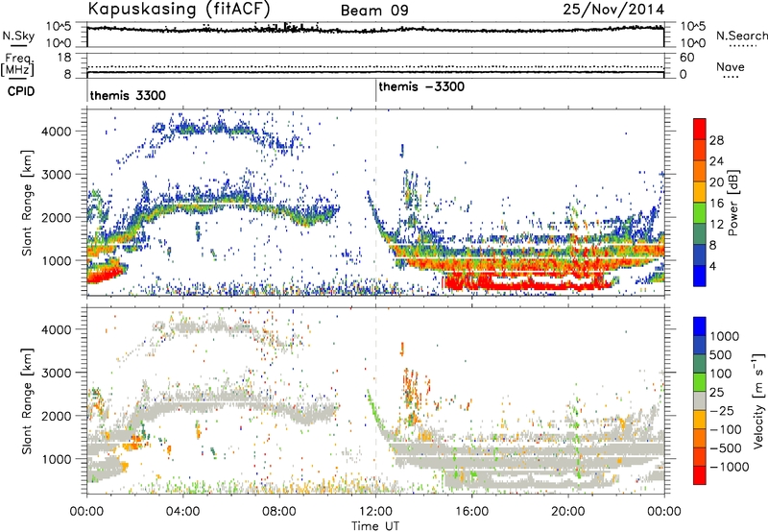Click the '16' tick on Power colorbar
The height and width of the screenshot is (532, 768).
click(716, 204)
